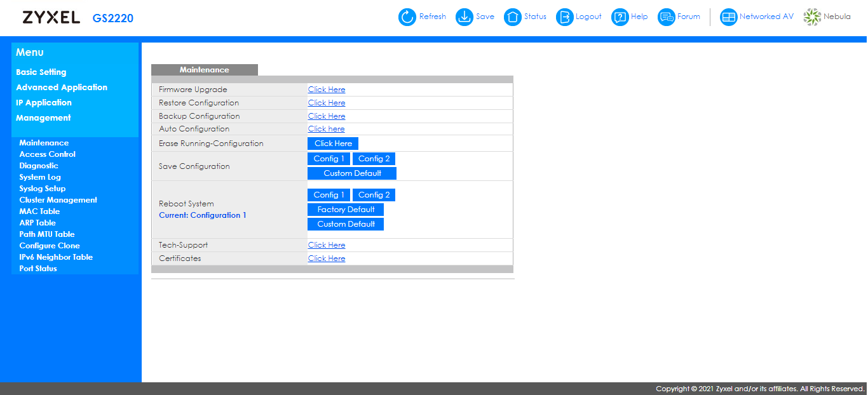Save configuration to Config 2
Viewport: 868px width, 395px height.
click(x=374, y=159)
